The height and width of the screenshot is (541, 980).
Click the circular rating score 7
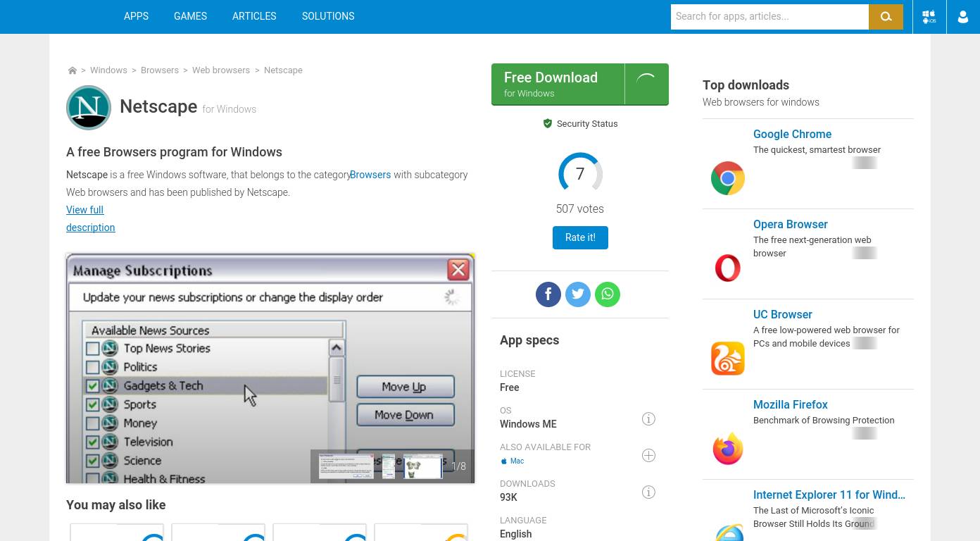click(x=580, y=174)
